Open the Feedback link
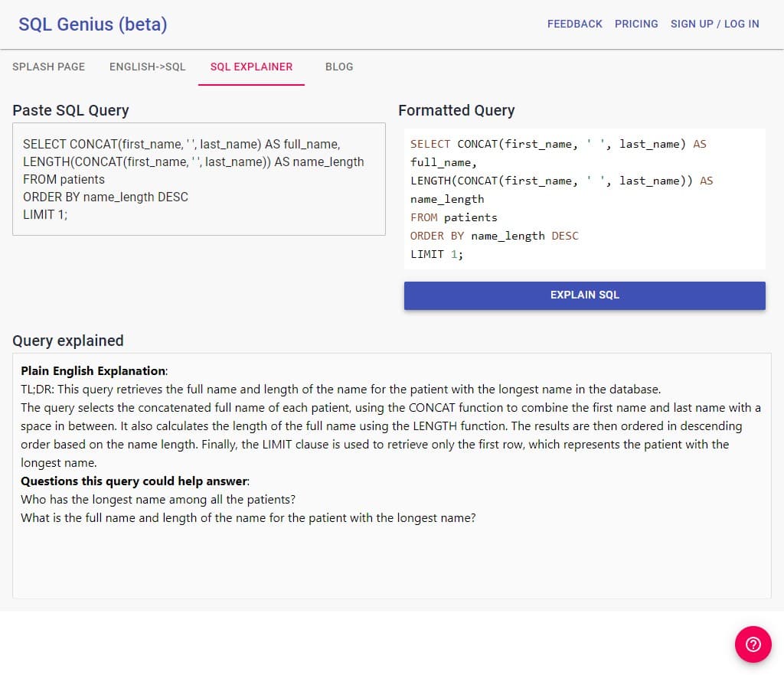784x675 pixels. click(574, 24)
